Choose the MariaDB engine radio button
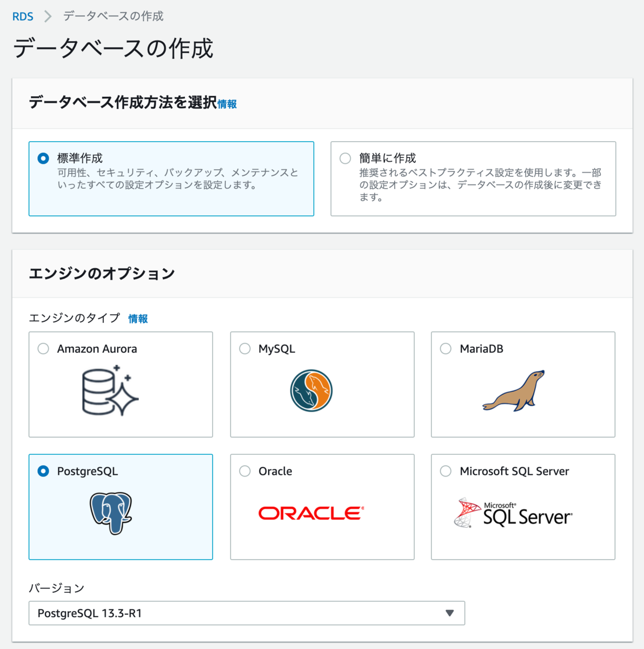The height and width of the screenshot is (649, 644). coord(446,349)
